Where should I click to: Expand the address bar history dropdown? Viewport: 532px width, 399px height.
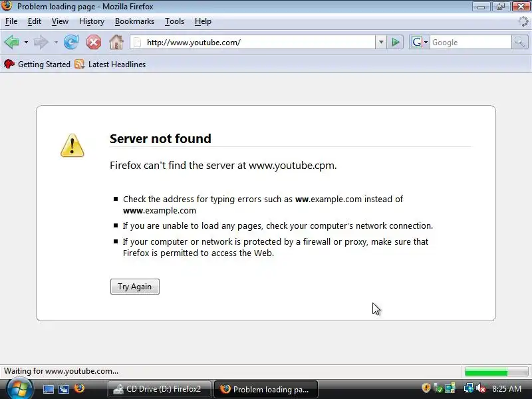[381, 43]
